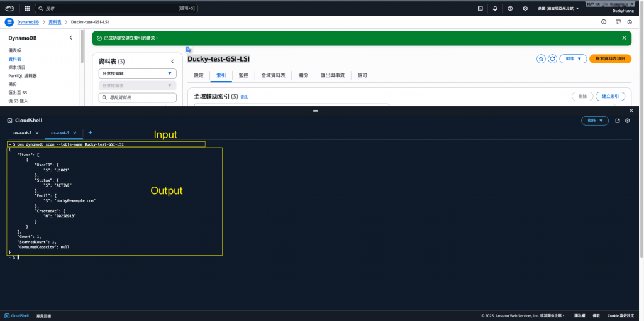644x321 pixels.
Task: Open 探索項目 in the sidebar
Action: pyautogui.click(x=17, y=67)
